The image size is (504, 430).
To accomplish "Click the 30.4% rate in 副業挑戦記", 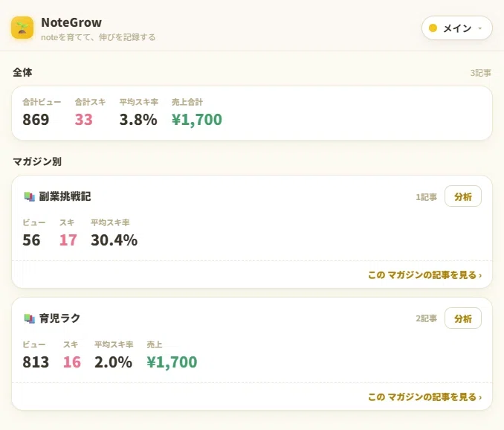I will point(114,240).
